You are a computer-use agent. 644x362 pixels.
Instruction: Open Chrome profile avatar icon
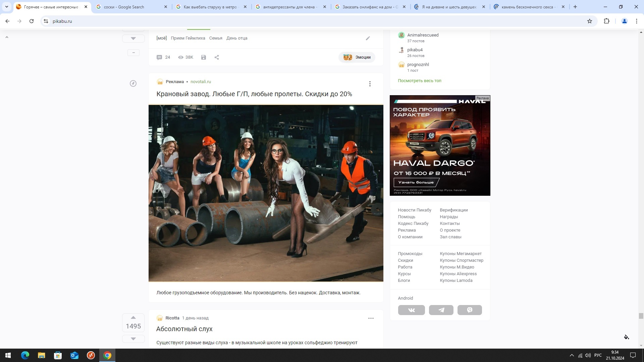point(625,21)
